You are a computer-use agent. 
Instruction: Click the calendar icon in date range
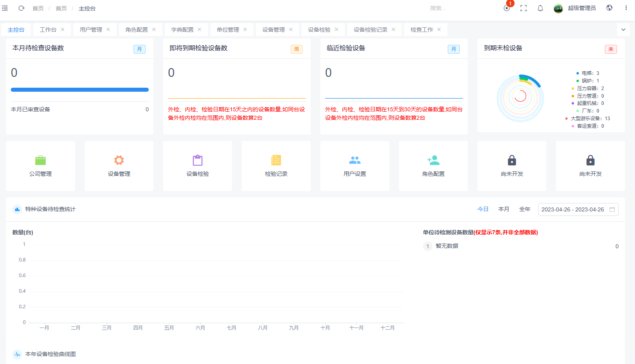click(x=612, y=209)
